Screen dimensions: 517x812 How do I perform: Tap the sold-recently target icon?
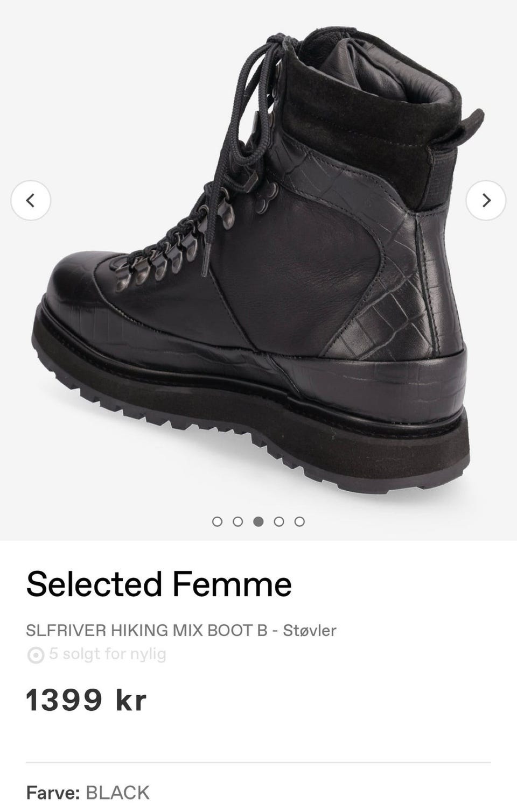click(x=35, y=655)
